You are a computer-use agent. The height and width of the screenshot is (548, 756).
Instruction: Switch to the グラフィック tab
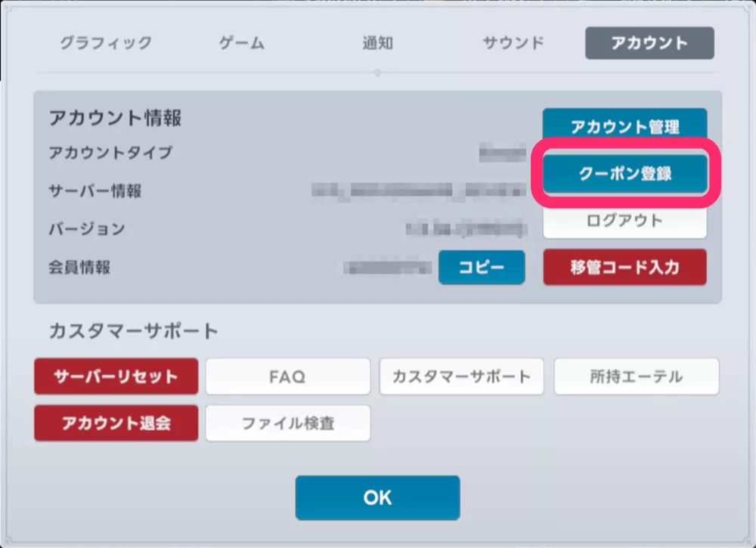[106, 43]
